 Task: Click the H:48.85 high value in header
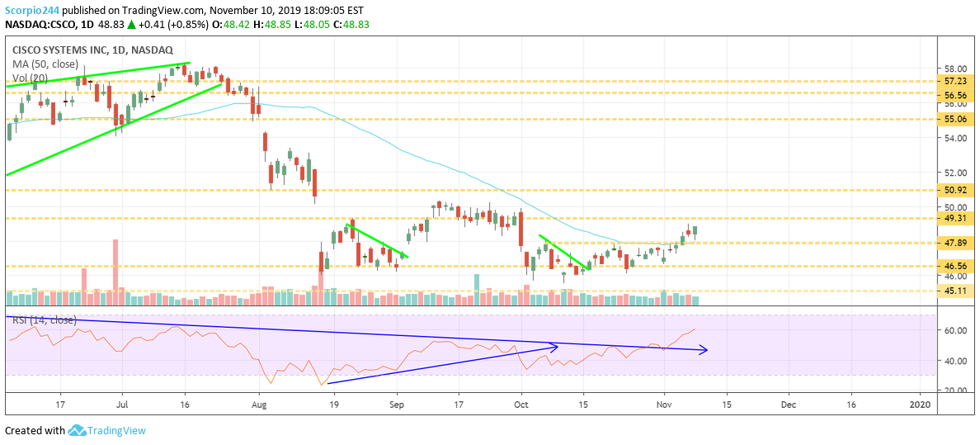pos(271,25)
